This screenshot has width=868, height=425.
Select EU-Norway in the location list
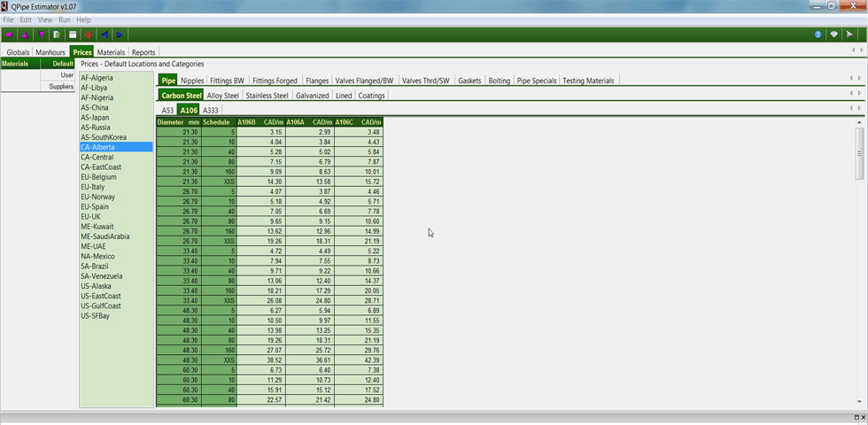(116, 197)
